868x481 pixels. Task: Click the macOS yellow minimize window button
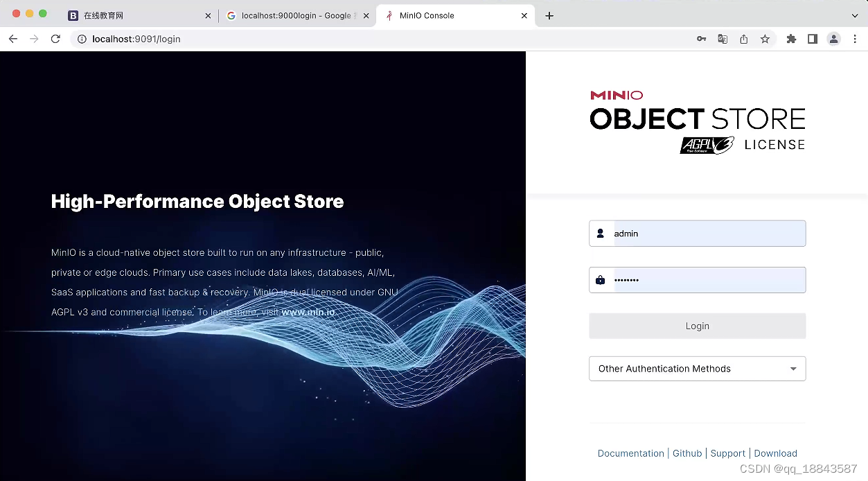coord(30,14)
